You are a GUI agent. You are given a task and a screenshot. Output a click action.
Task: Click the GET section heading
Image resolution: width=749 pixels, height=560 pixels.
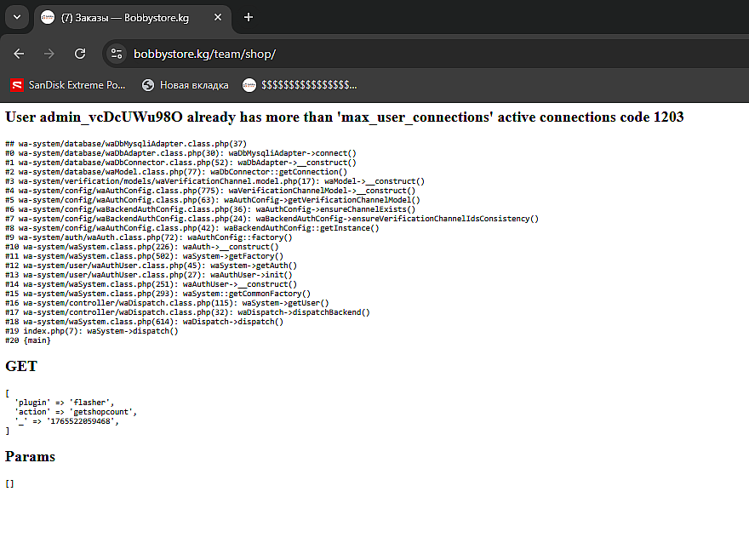(x=20, y=366)
